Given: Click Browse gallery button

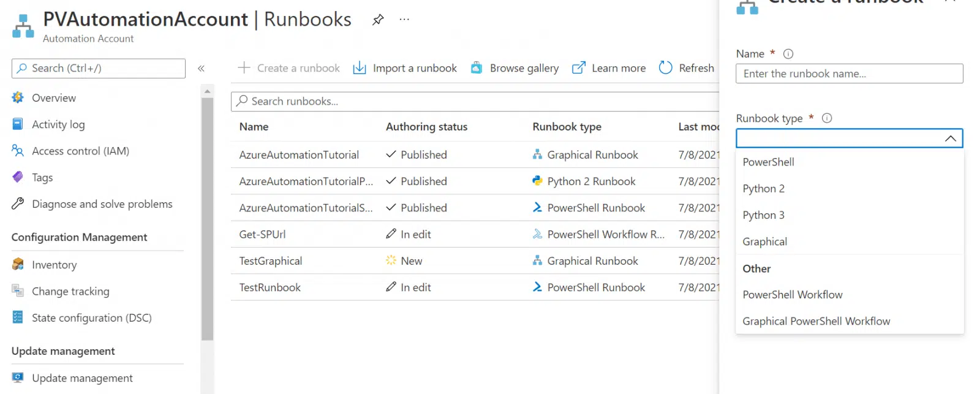Looking at the screenshot, I should tap(514, 67).
